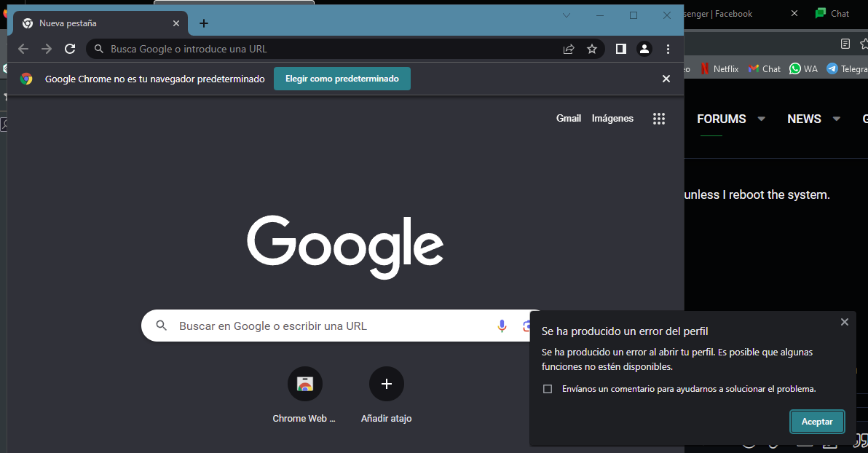Open FORUMS menu in background window
The image size is (868, 453).
tap(722, 119)
